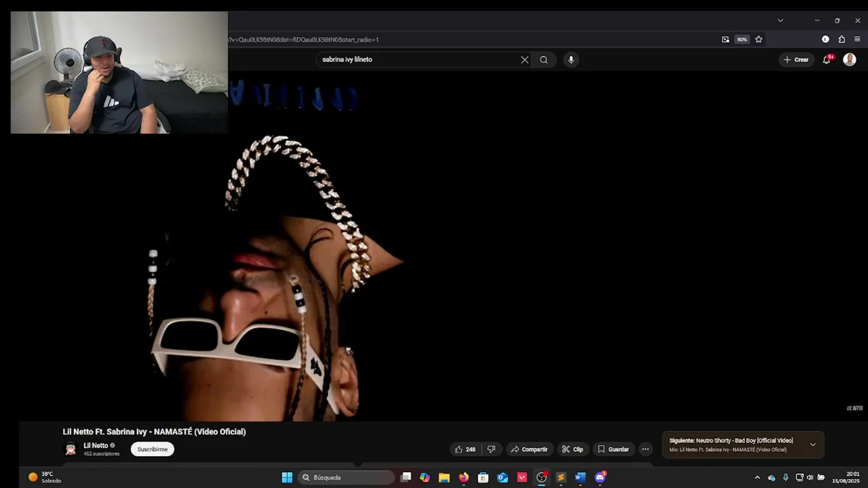Open Microsoft Store on the taskbar
Viewport: 868px width, 488px height.
coord(483,478)
